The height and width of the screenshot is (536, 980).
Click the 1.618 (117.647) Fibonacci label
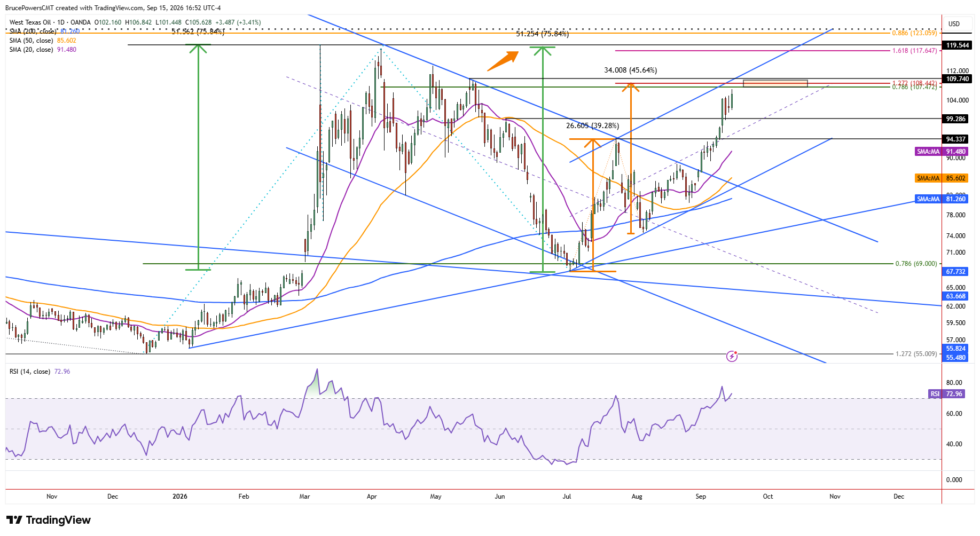pos(914,51)
